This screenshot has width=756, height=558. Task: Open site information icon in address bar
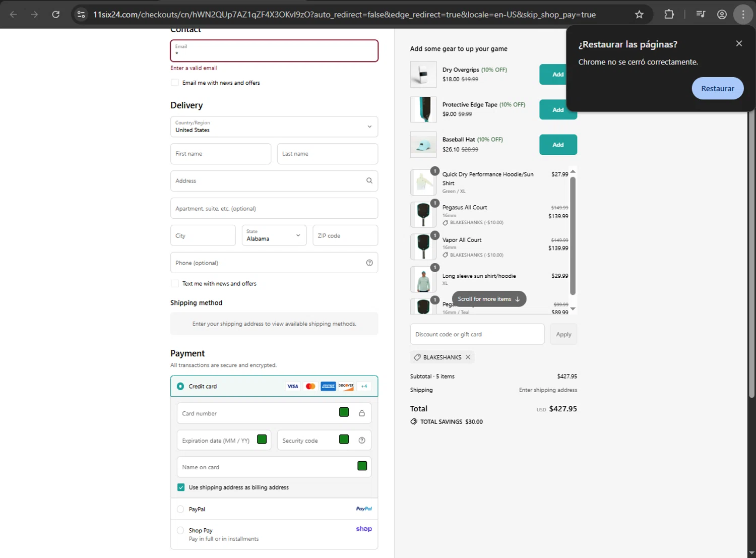coord(81,15)
